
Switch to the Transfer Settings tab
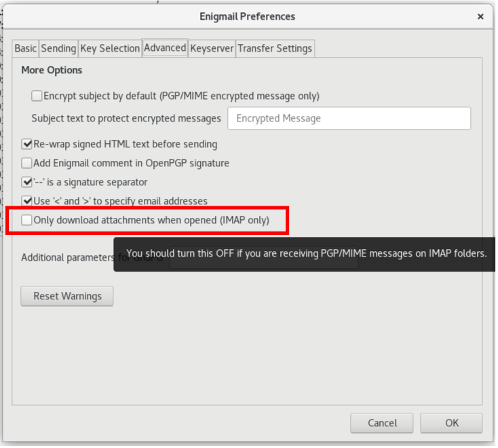click(x=275, y=48)
